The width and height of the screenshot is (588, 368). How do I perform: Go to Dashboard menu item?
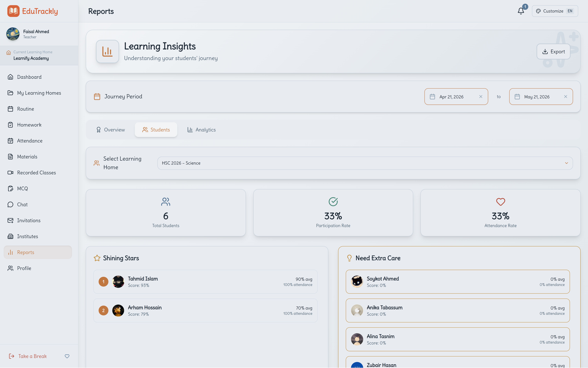pos(38,77)
